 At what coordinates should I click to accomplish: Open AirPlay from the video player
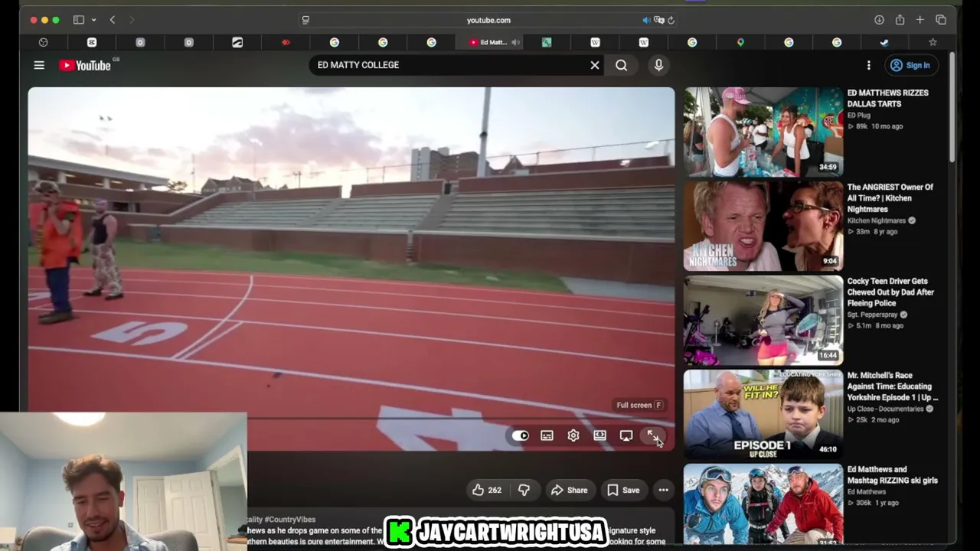[626, 435]
